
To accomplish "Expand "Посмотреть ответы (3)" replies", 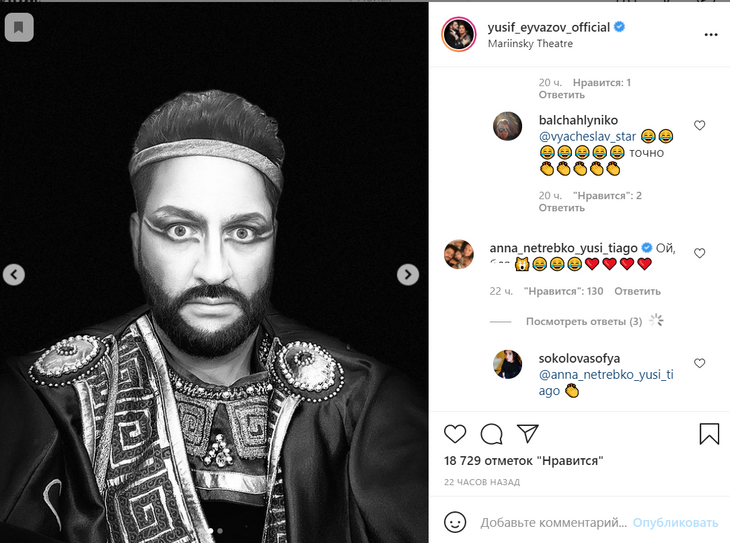I will pos(584,321).
